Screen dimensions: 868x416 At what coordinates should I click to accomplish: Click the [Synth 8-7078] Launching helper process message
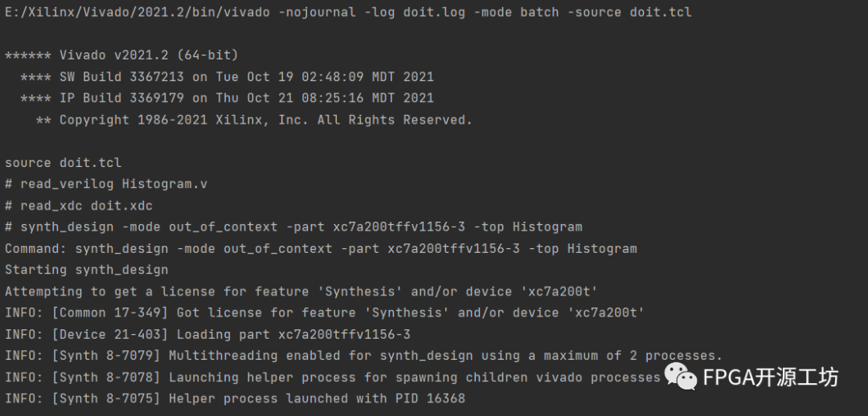click(x=332, y=377)
